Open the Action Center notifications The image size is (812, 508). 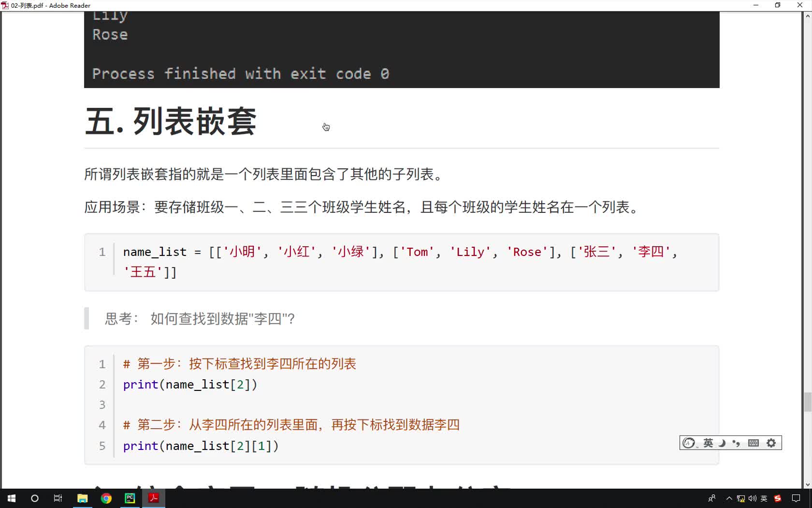796,498
